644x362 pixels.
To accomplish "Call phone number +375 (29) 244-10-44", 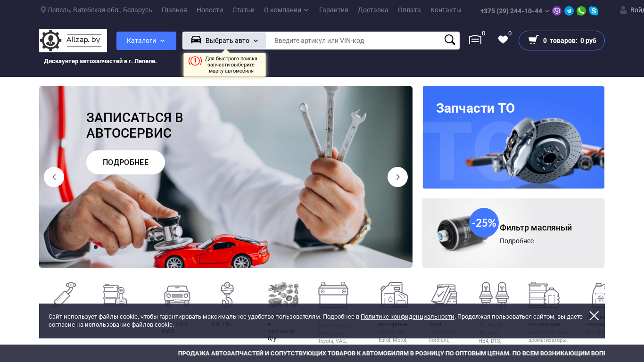I will (511, 11).
